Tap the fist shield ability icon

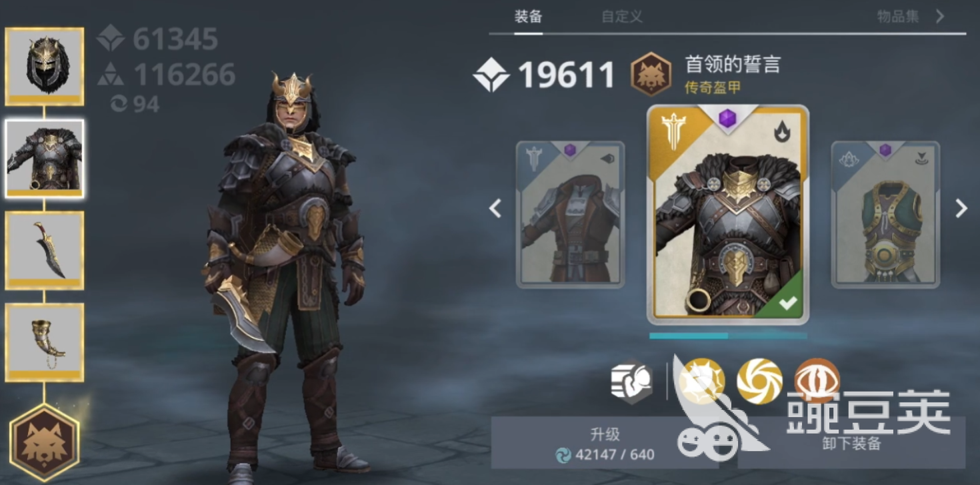tap(631, 381)
